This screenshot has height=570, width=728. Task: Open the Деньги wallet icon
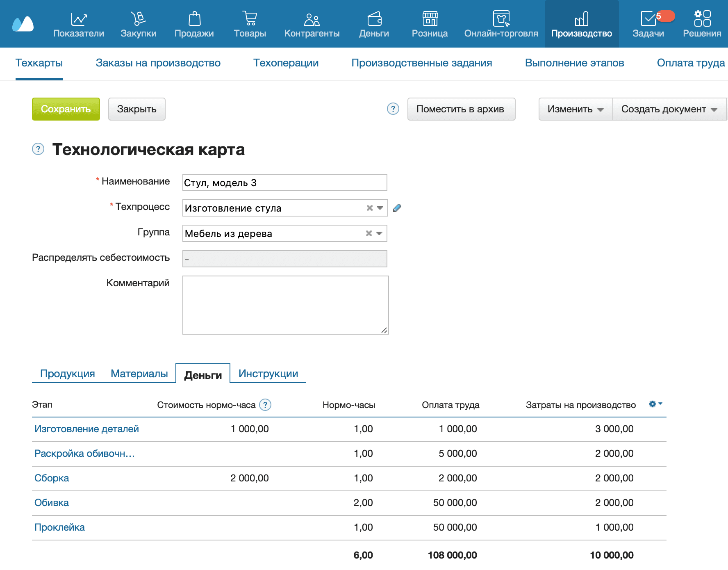pos(374,19)
